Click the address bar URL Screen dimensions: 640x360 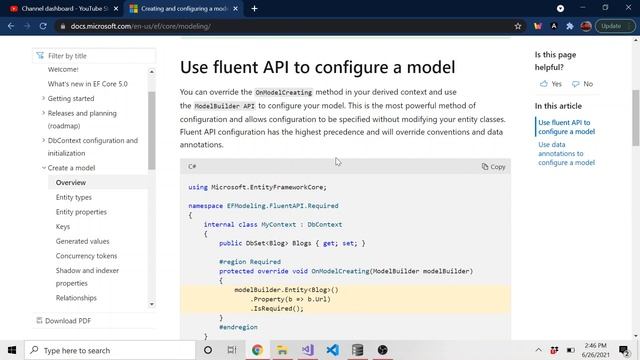140,26
